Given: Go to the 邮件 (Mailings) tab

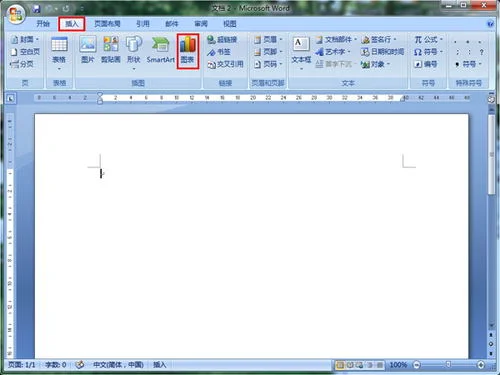Looking at the screenshot, I should coord(172,24).
